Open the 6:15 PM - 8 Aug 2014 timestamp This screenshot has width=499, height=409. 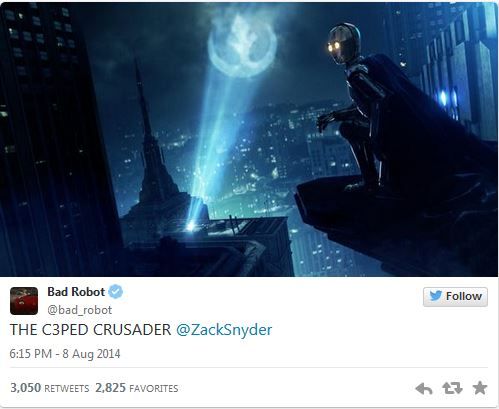tap(65, 354)
